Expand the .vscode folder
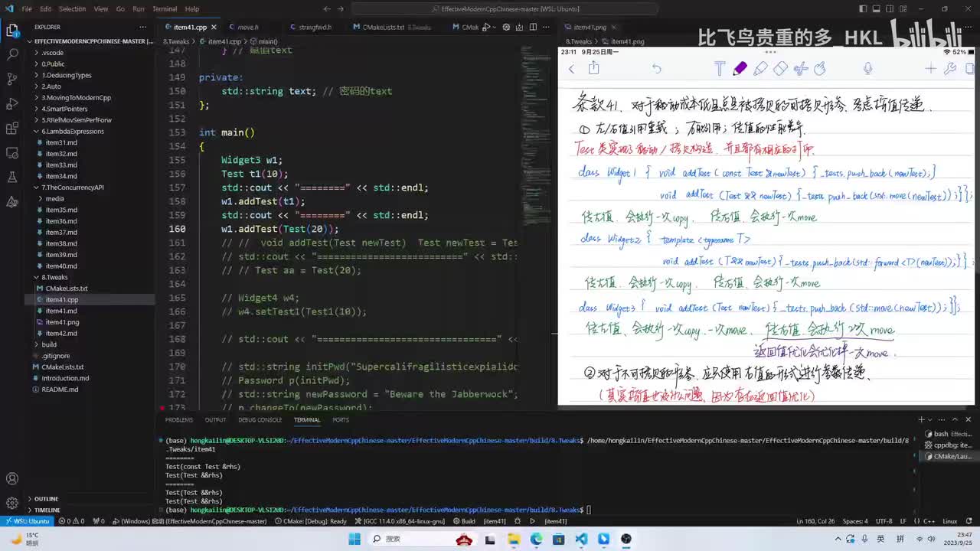 click(x=52, y=53)
